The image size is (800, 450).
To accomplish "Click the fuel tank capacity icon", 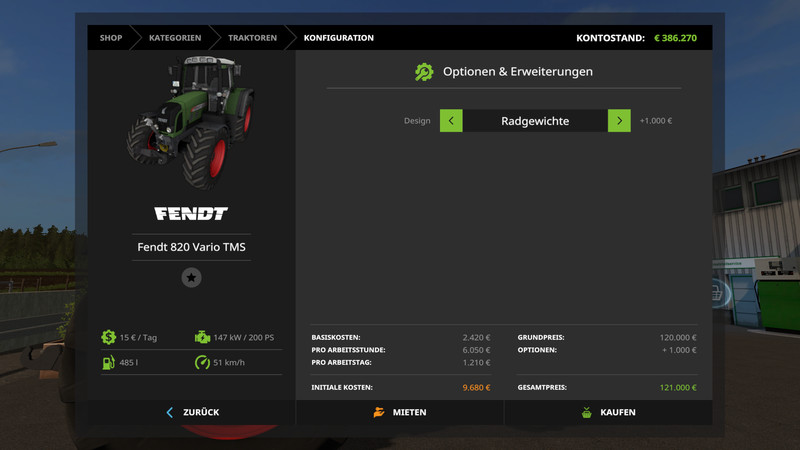I will (108, 362).
